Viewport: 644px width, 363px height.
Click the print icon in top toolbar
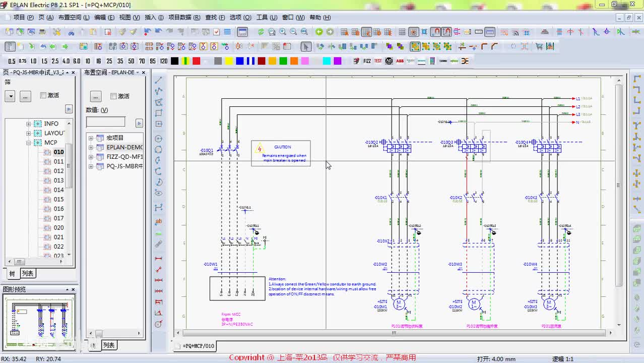pos(42,32)
